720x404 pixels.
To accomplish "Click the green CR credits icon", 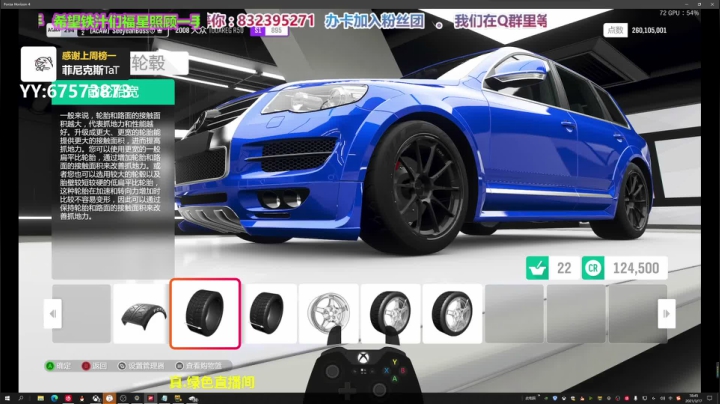I will [x=593, y=268].
